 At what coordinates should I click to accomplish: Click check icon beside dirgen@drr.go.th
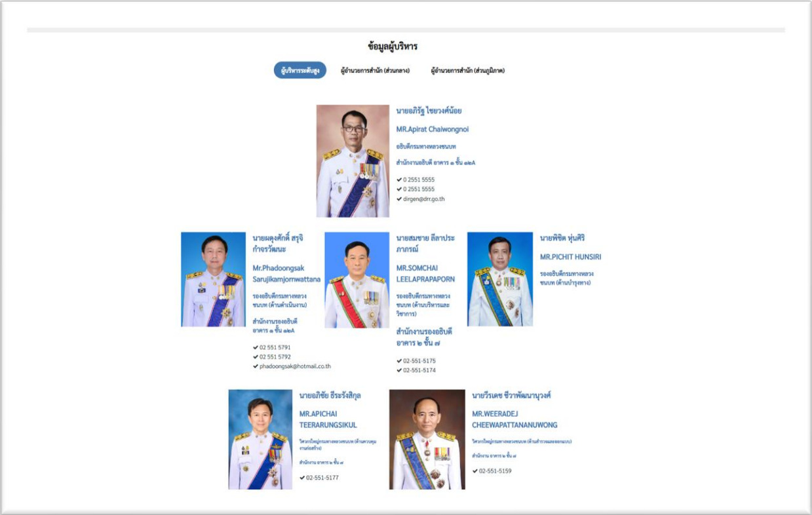click(399, 199)
